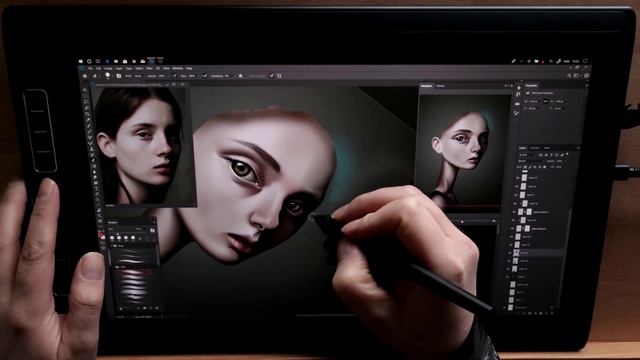Select the first recent brush circle in Brushes panel

pyautogui.click(x=112, y=238)
